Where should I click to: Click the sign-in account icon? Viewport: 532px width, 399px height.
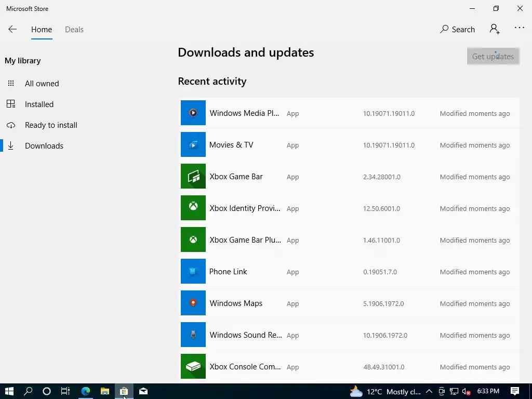pos(495,29)
